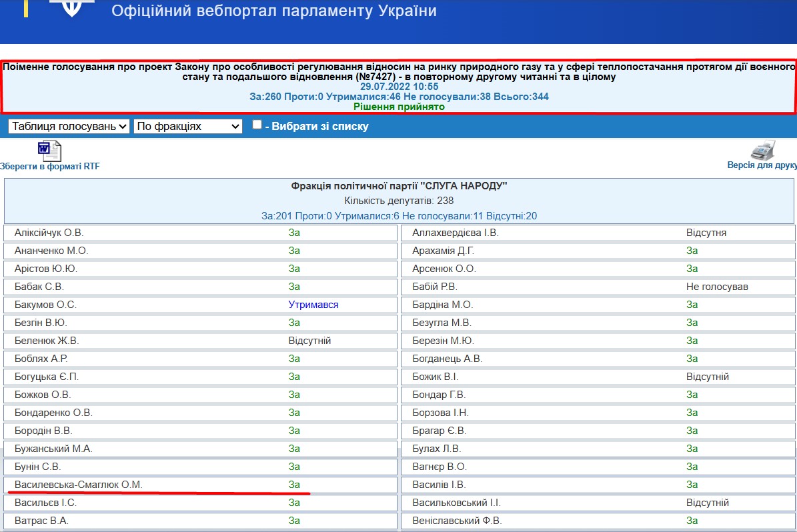
Task: Select deputy Аллахвердієва І.В.
Action: (456, 233)
